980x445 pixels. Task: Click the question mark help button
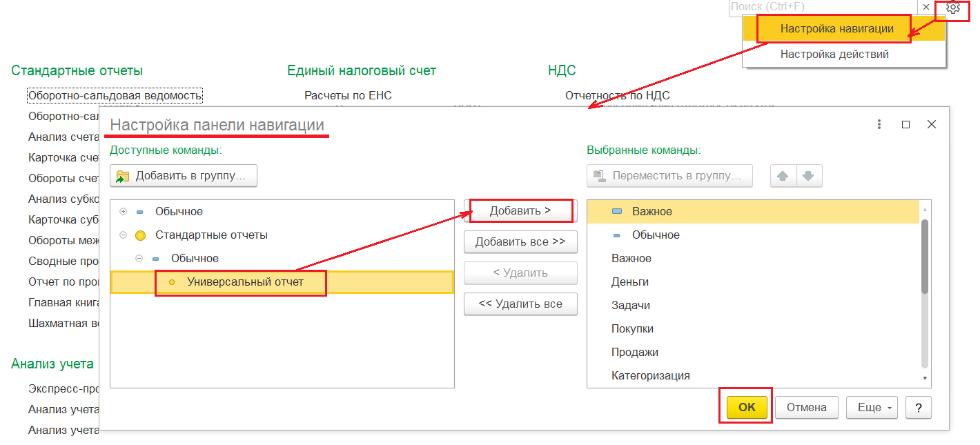pos(919,408)
